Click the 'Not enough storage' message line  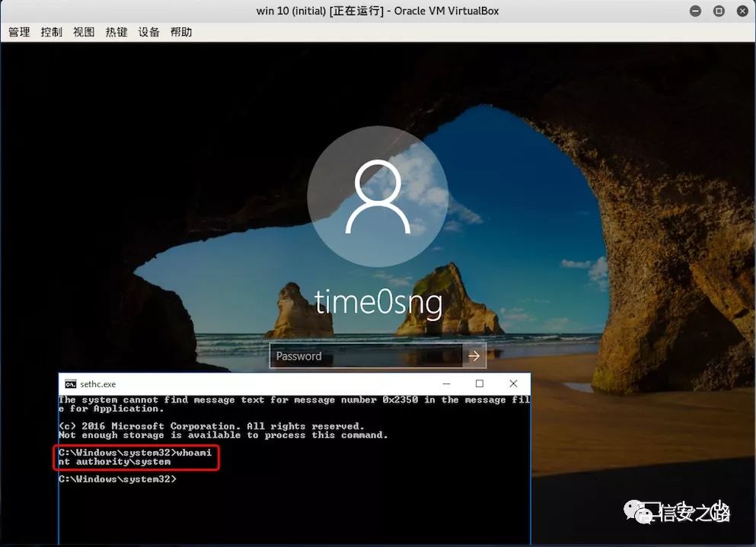pos(223,435)
